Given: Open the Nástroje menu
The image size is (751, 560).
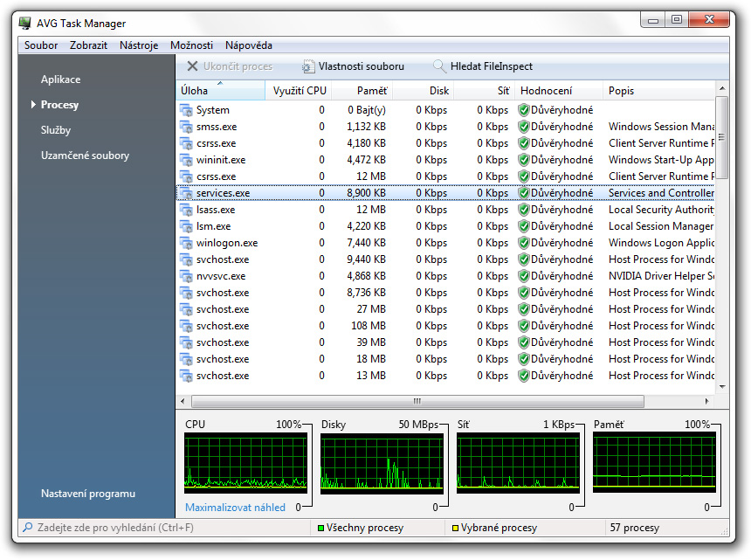Looking at the screenshot, I should pos(139,45).
